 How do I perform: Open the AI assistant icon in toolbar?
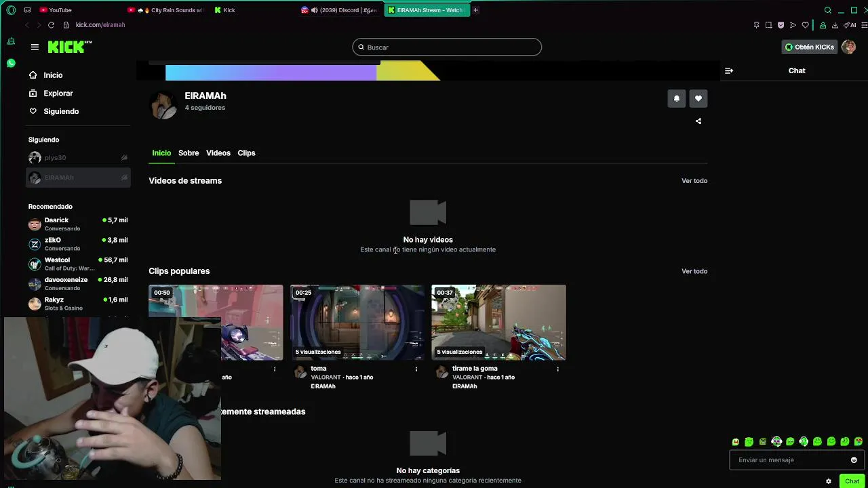[x=851, y=25]
